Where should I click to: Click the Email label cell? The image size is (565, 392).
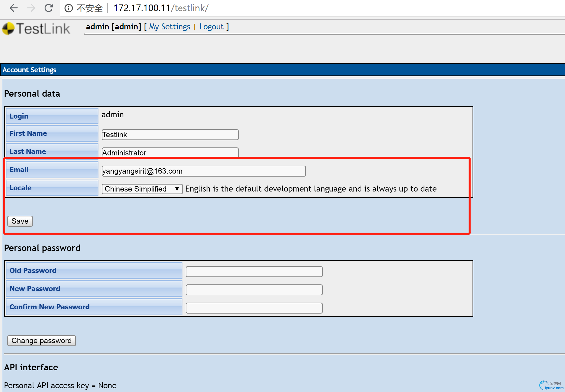(52, 170)
